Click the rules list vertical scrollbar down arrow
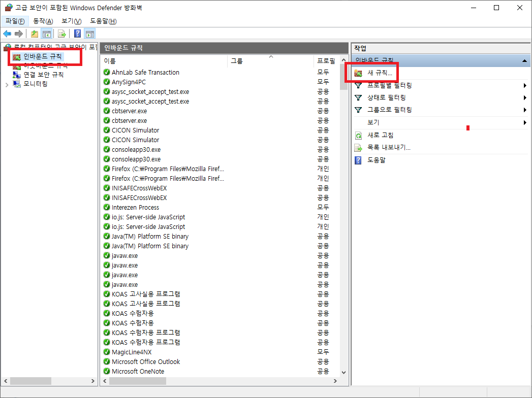 [343, 372]
